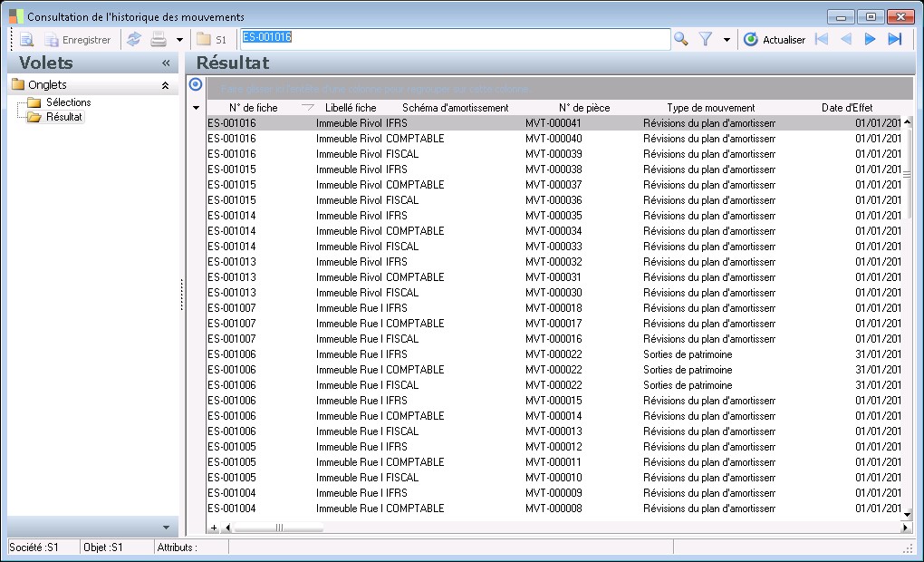Click the document preview icon in toolbar
This screenshot has height=562, width=924.
tap(26, 40)
